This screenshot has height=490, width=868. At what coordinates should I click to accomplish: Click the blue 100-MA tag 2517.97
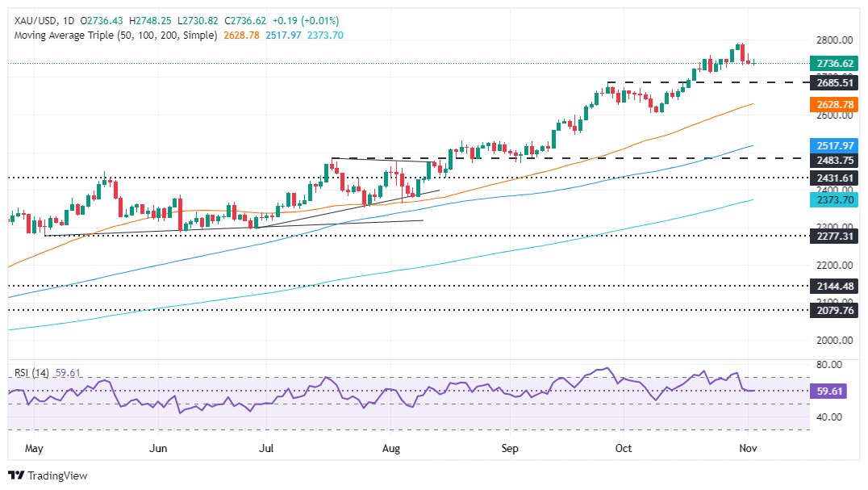(x=835, y=145)
